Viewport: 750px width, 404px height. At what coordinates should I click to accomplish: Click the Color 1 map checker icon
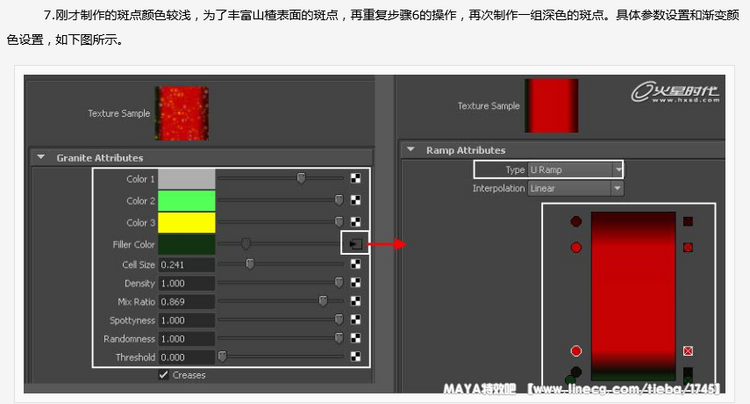click(x=355, y=179)
